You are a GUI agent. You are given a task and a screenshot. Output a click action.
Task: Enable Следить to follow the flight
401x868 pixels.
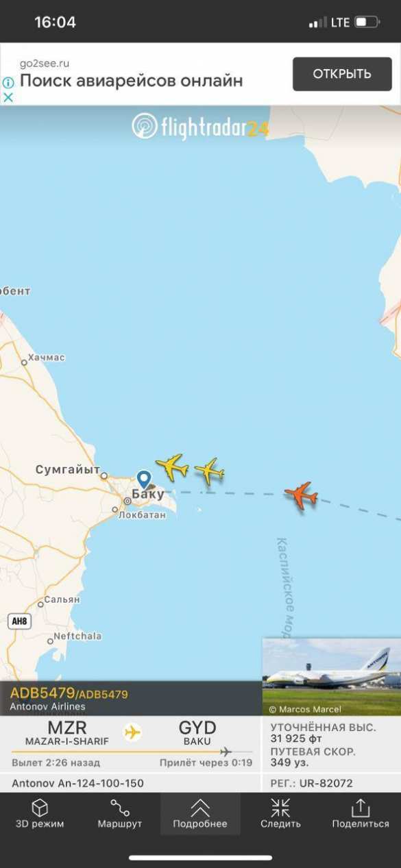280,814
